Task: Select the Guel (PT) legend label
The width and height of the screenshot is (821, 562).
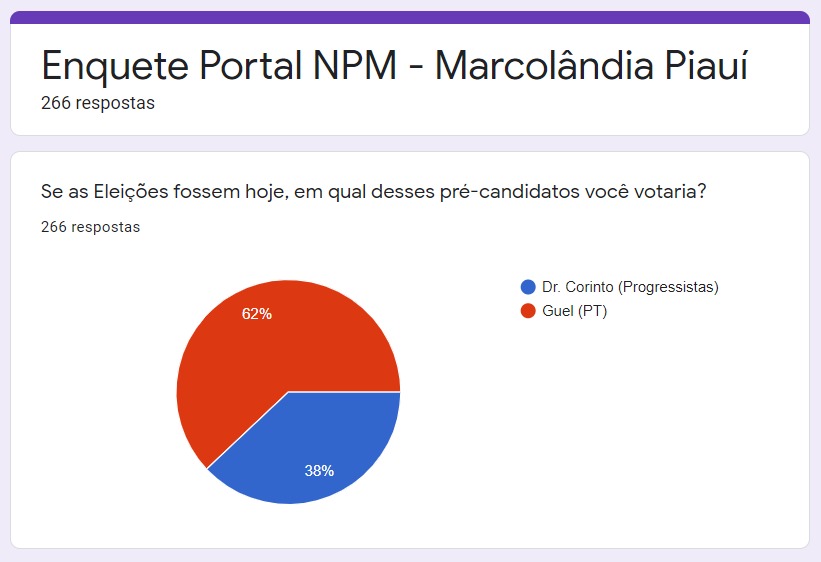Action: [x=574, y=311]
